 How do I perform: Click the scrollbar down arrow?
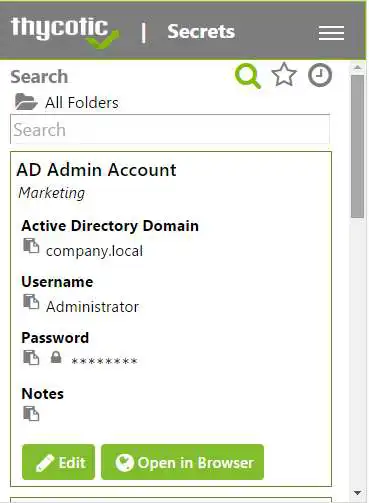[x=358, y=492]
